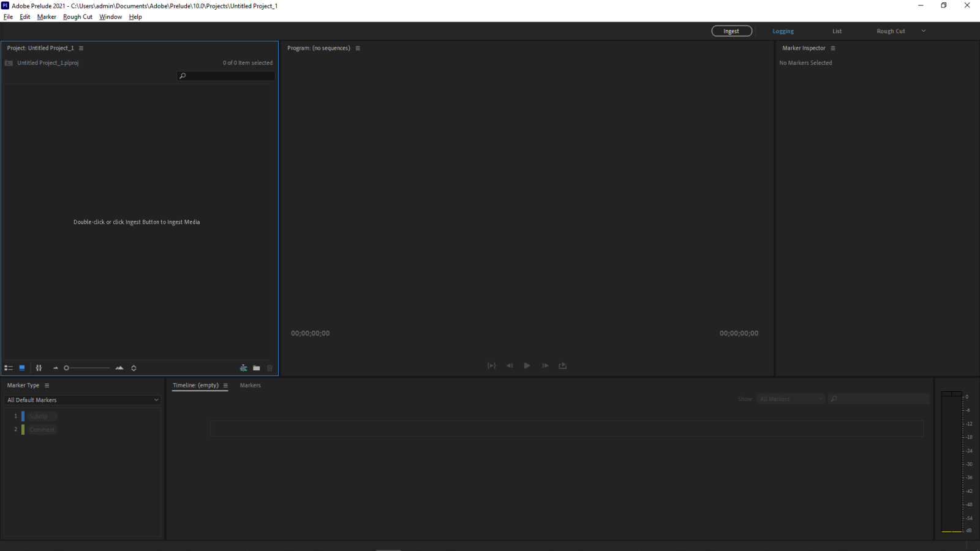Open the Rough Cut menu

[x=78, y=17]
